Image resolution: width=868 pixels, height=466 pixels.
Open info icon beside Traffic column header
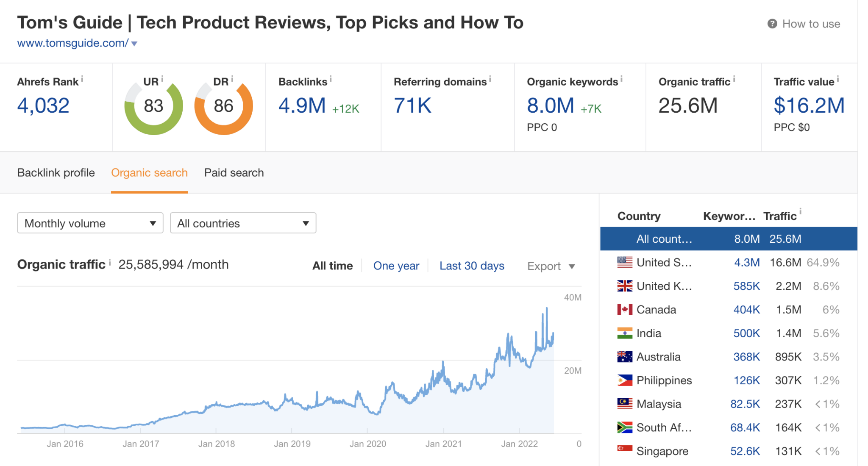click(800, 211)
